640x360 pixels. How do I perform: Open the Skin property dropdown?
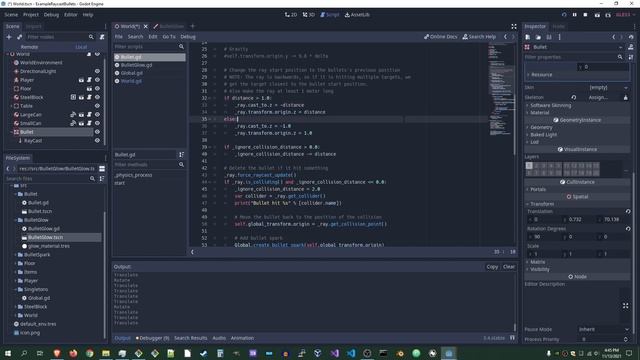coord(608,87)
